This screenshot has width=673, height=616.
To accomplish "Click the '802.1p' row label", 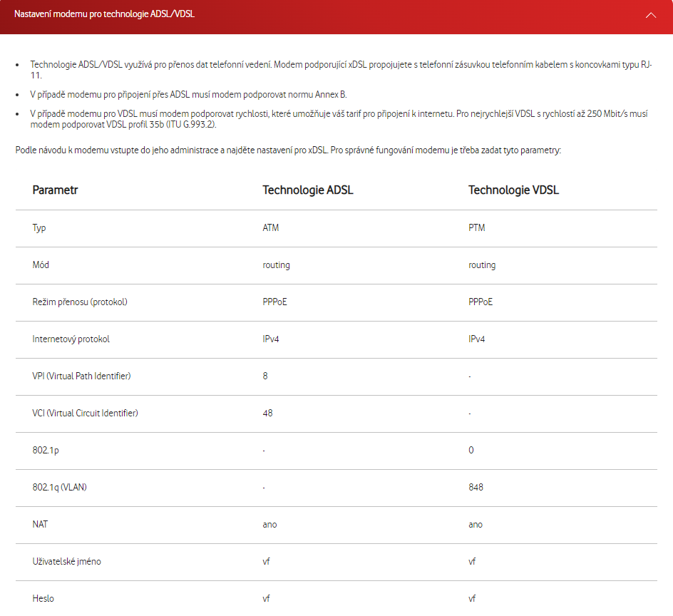I will point(45,451).
